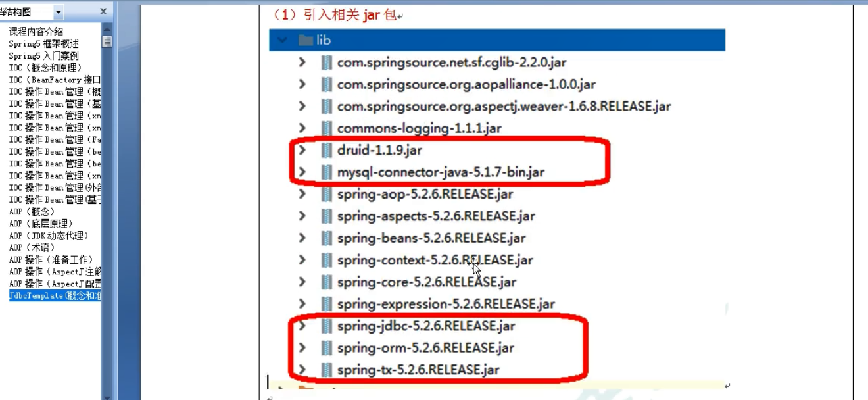This screenshot has width=868, height=400.
Task: Jump to heading 课程内容介绍
Action: point(36,32)
